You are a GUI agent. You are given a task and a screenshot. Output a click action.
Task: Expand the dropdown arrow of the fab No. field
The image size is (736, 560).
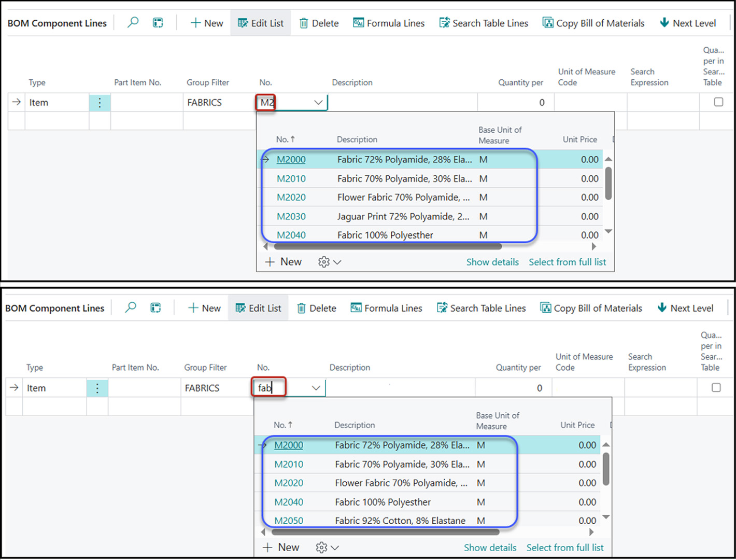[316, 388]
